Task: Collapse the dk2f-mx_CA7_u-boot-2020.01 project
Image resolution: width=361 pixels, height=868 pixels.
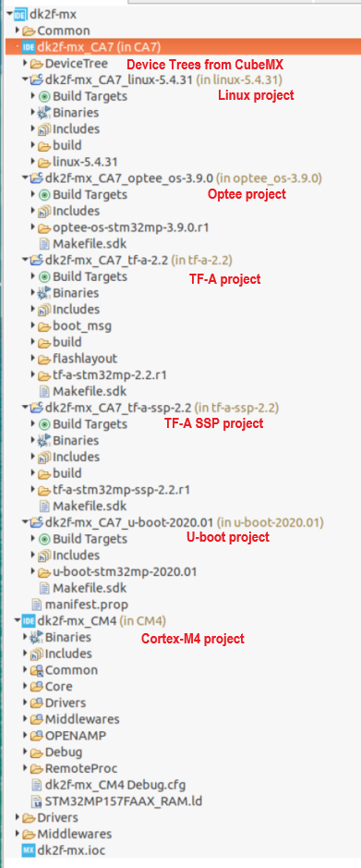Action: point(24,522)
